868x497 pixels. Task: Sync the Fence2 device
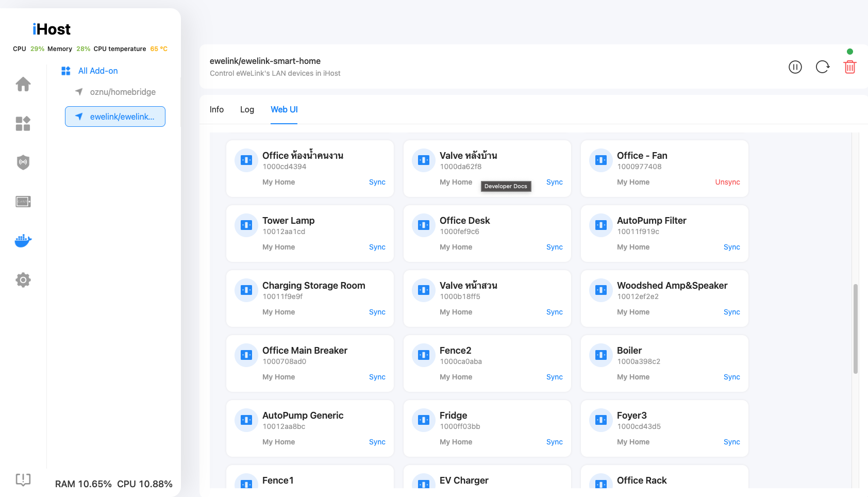[x=555, y=377]
